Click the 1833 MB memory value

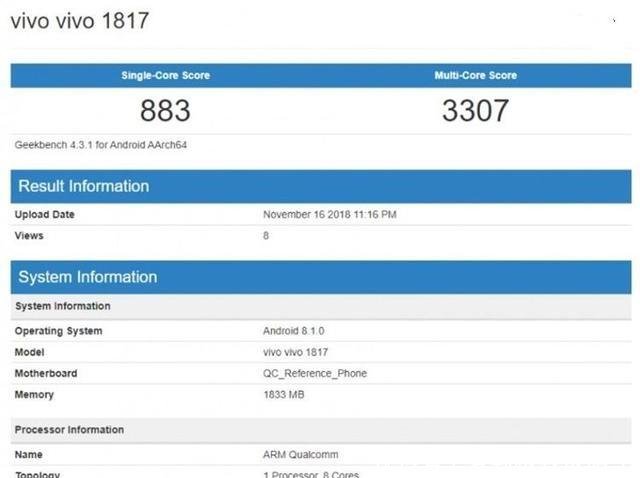click(284, 395)
